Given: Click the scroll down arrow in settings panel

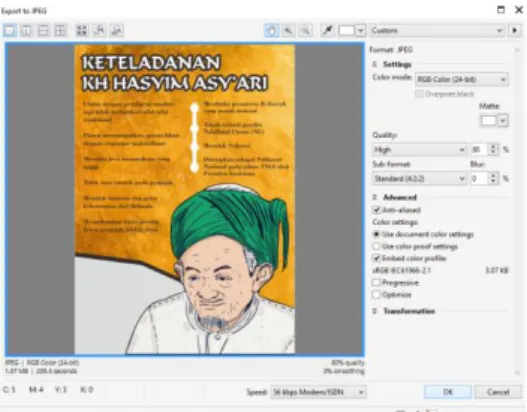Looking at the screenshot, I should pos(517,372).
